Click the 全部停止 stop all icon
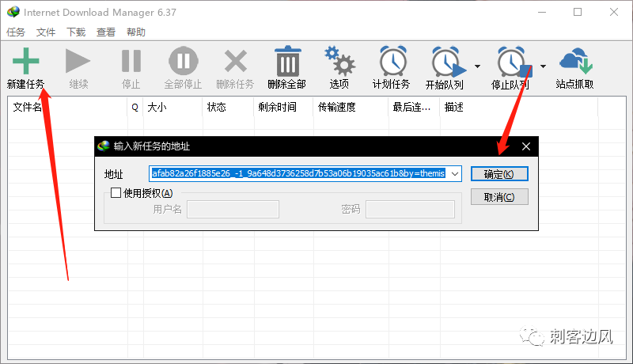Screen dimensions: 633x364 click(184, 62)
